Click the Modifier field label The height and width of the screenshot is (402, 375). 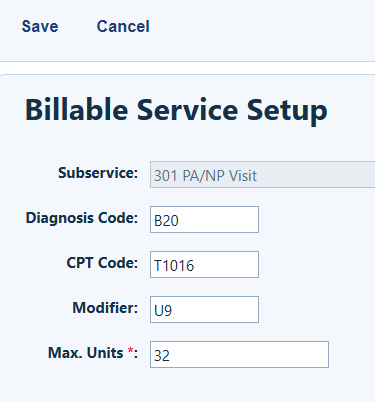105,308
